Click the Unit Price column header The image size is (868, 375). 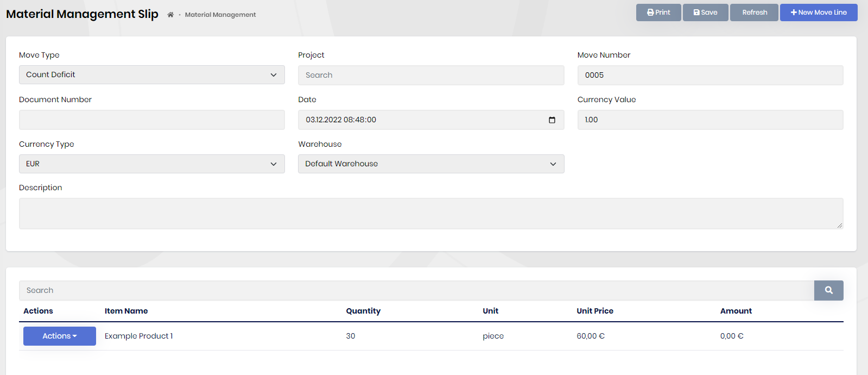pos(595,311)
